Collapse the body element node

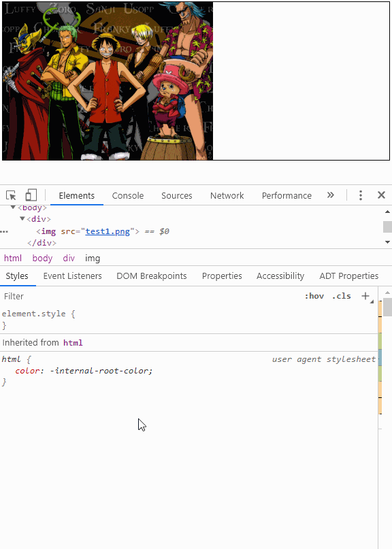[14, 207]
